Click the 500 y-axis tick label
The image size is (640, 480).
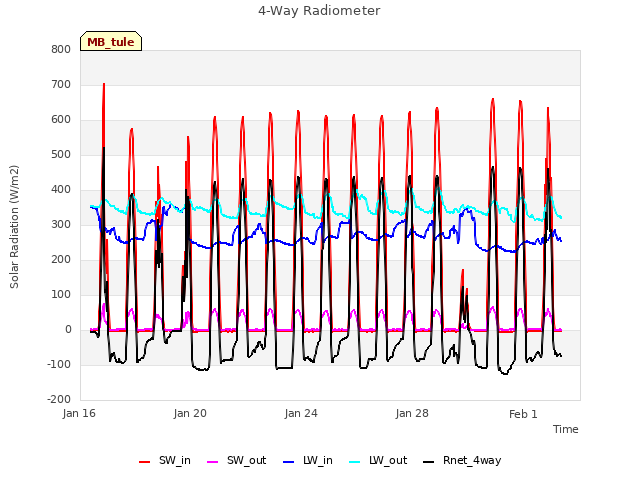tap(61, 155)
